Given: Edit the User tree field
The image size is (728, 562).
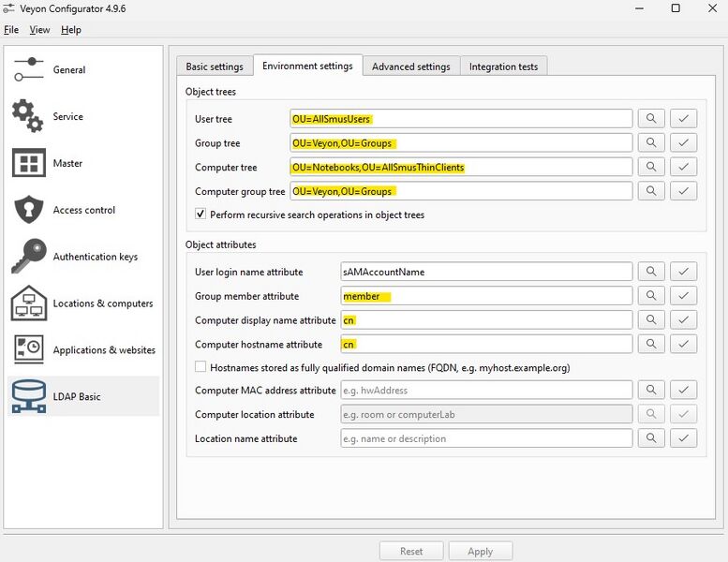Looking at the screenshot, I should pos(461,119).
